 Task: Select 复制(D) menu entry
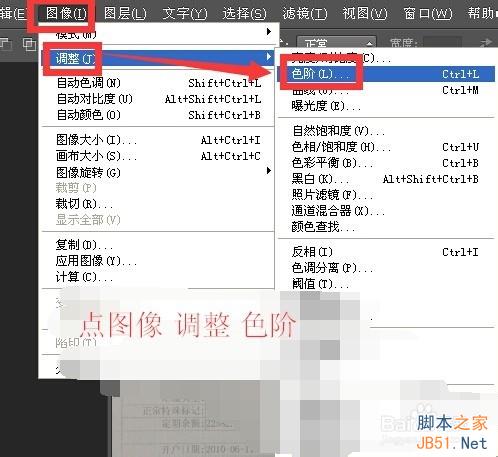click(158, 245)
